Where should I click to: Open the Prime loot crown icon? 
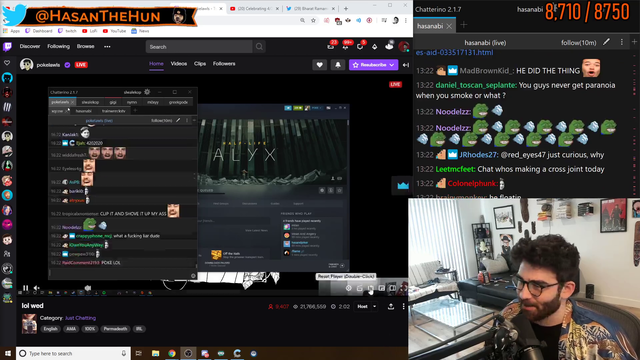pos(389,47)
